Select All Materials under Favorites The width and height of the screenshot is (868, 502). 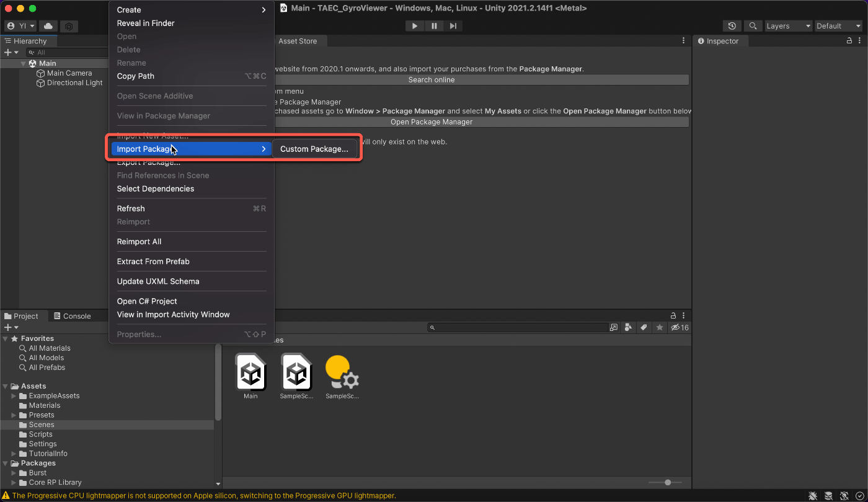[50, 348]
